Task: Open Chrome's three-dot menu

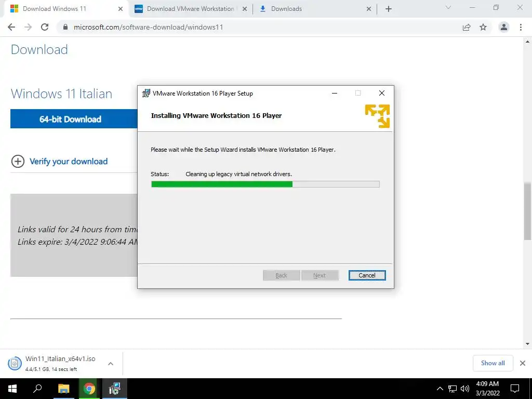Action: (521, 27)
